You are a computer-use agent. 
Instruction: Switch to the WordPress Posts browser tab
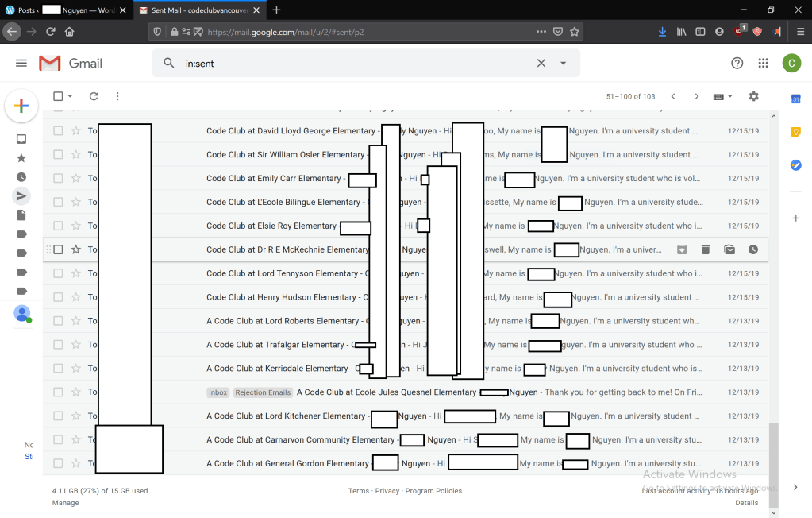(63, 10)
